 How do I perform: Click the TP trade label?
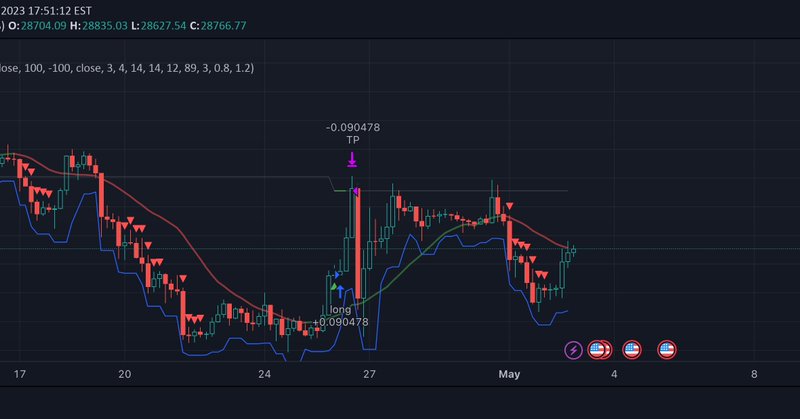click(353, 140)
